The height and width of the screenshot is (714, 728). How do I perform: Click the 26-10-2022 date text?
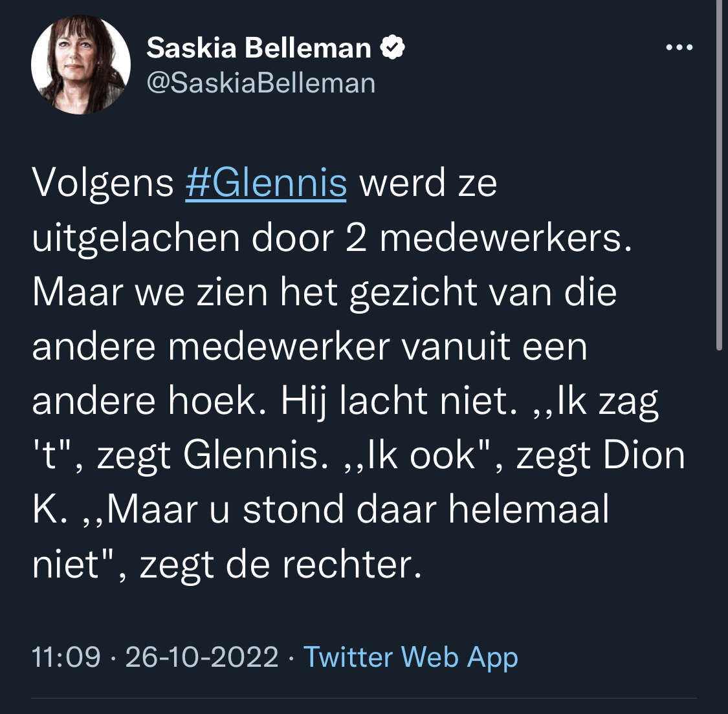click(x=202, y=657)
